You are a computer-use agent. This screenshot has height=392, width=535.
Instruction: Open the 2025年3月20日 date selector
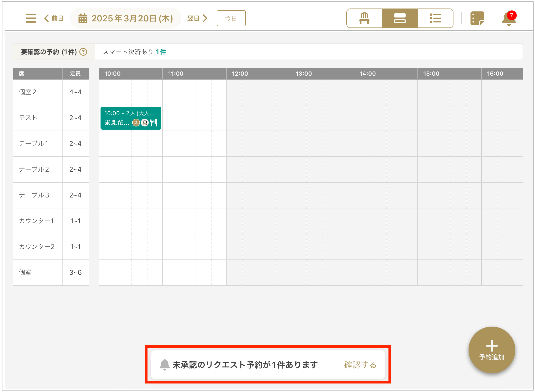coord(132,18)
